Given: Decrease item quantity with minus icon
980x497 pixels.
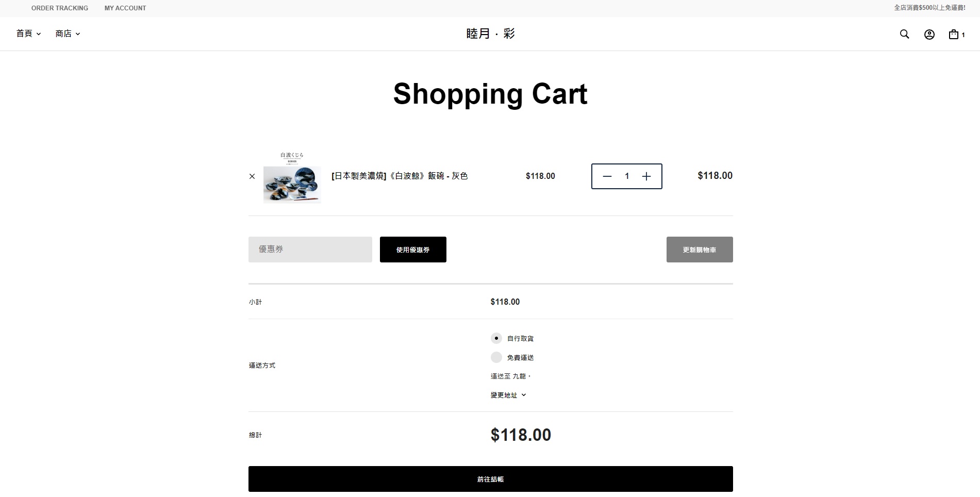Looking at the screenshot, I should 607,176.
